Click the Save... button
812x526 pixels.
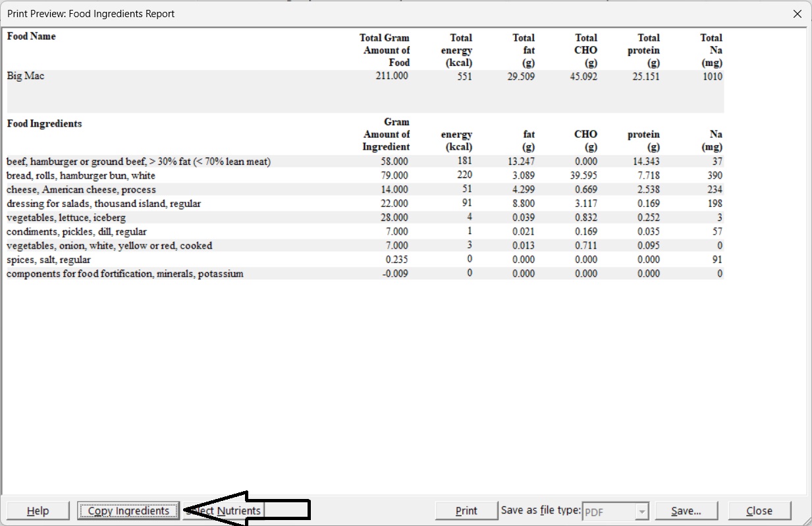(686, 511)
